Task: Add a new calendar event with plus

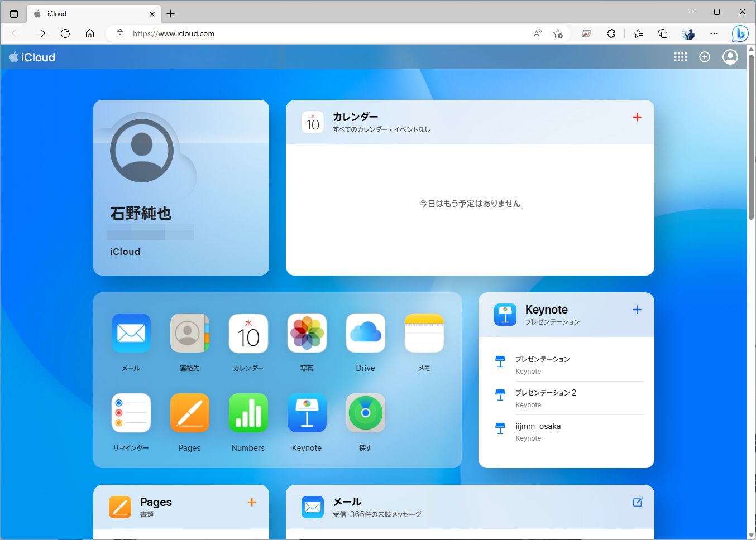Action: point(637,117)
